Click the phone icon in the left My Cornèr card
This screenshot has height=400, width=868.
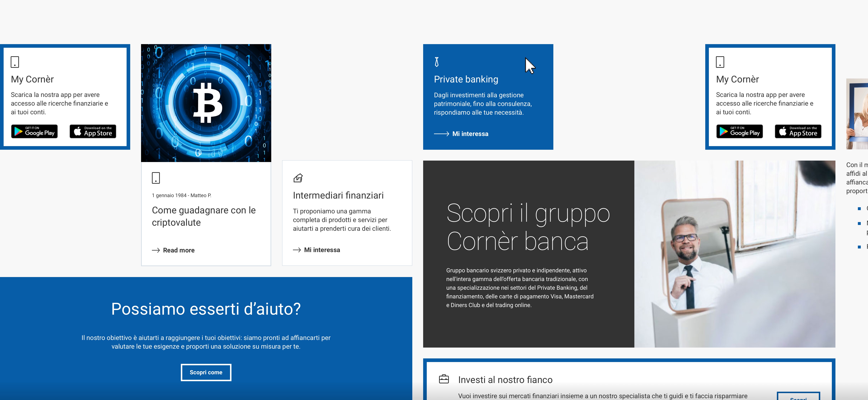pos(15,62)
